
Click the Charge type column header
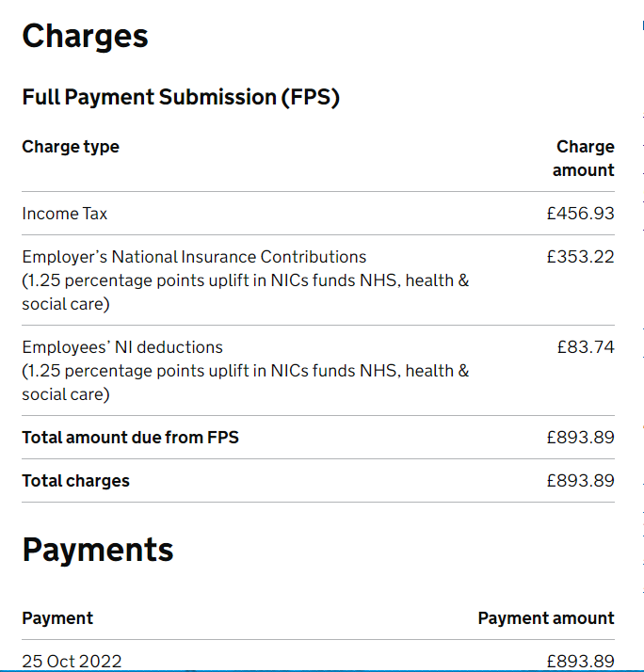(x=71, y=147)
